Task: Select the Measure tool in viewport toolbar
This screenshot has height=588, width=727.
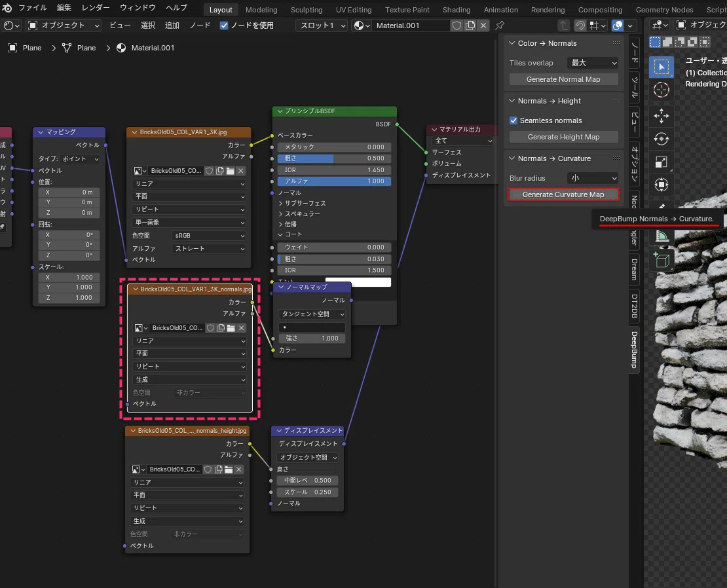Action: tap(662, 236)
